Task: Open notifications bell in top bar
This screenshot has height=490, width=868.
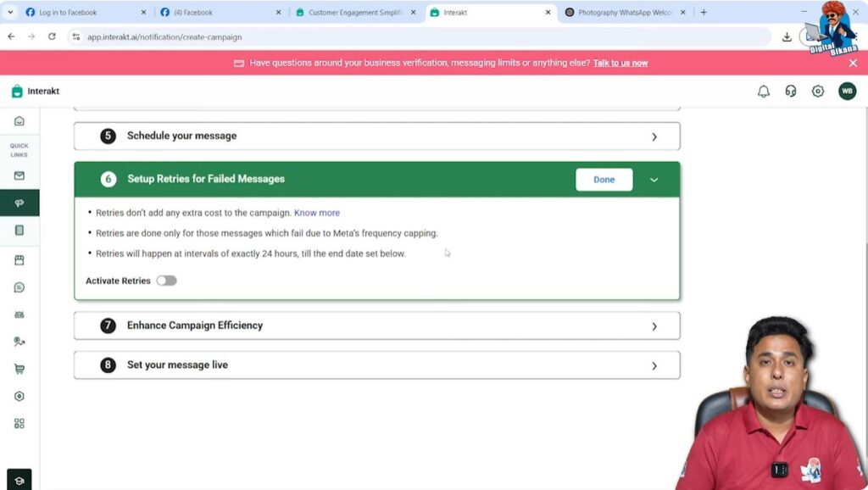Action: pos(764,91)
